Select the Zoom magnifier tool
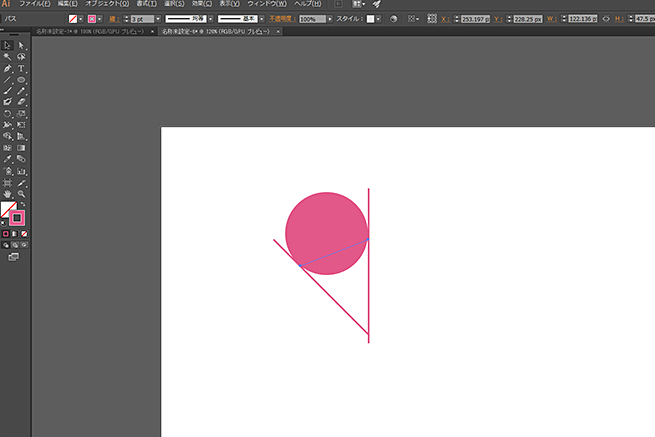This screenshot has width=655, height=437. tap(21, 194)
